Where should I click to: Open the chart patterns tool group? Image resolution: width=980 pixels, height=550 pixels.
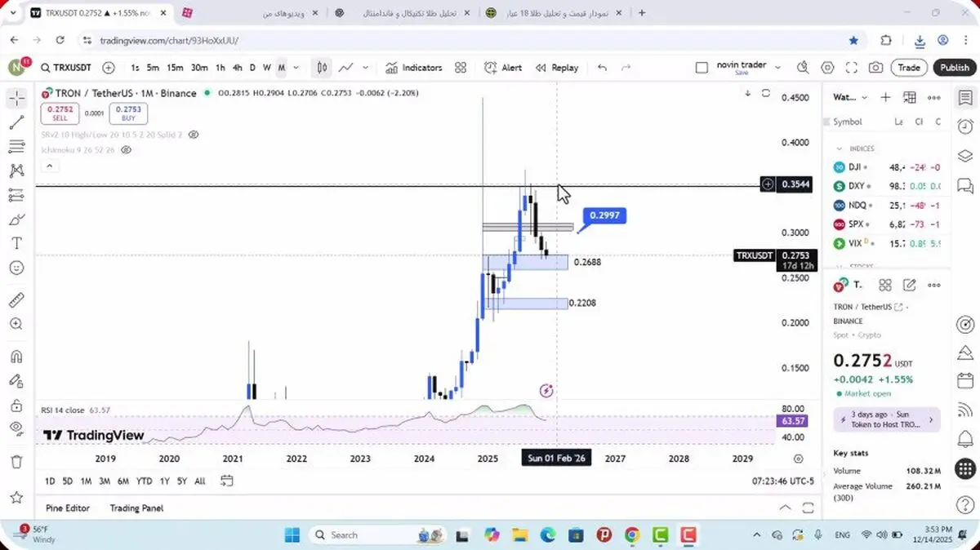16,171
